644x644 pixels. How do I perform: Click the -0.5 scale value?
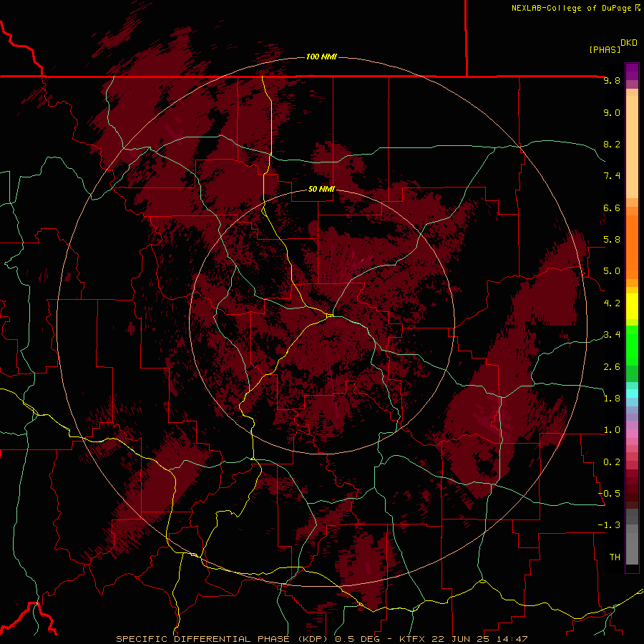609,493
